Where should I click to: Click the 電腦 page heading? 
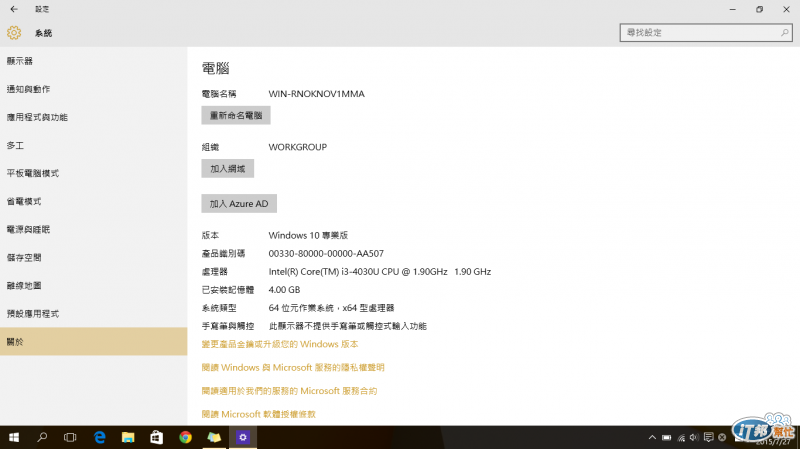215,68
